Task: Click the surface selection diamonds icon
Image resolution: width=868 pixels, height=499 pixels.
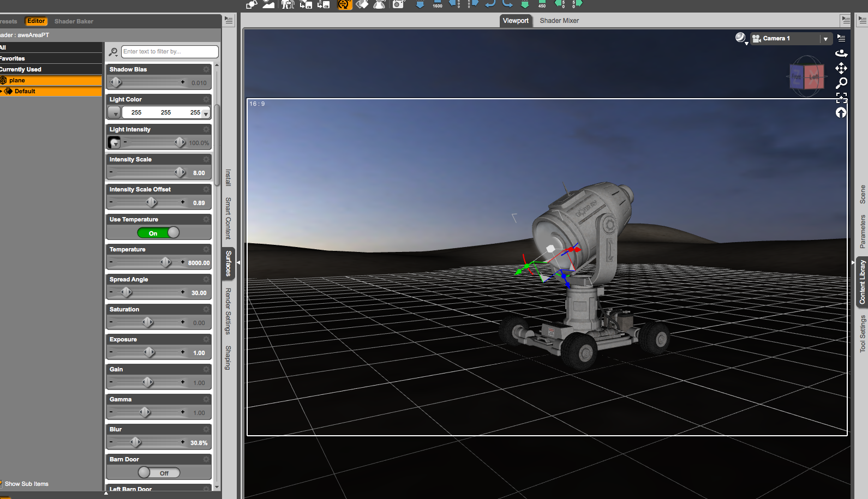Action: pyautogui.click(x=362, y=4)
